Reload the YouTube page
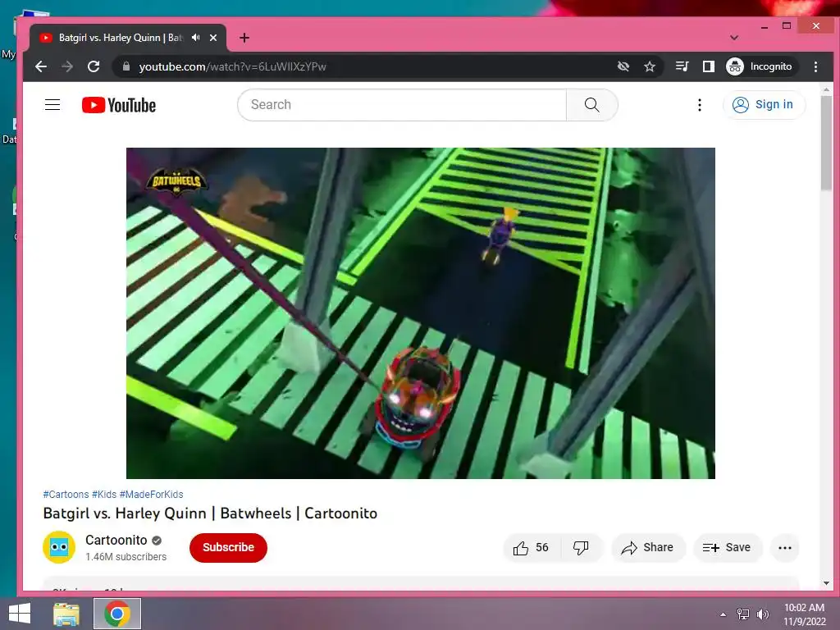The image size is (840, 630). pos(94,66)
